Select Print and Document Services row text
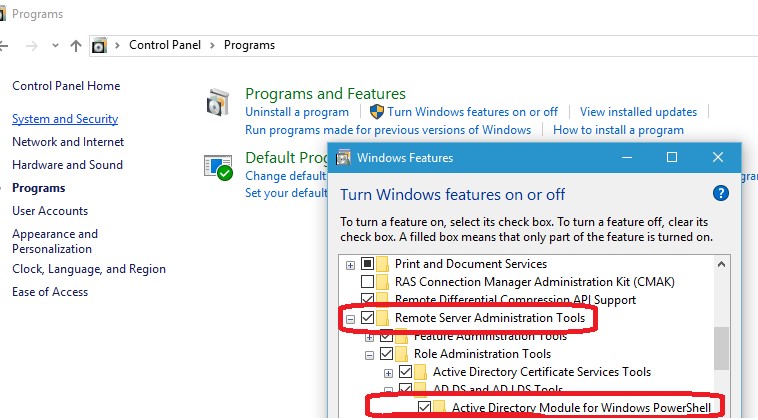 coord(471,264)
